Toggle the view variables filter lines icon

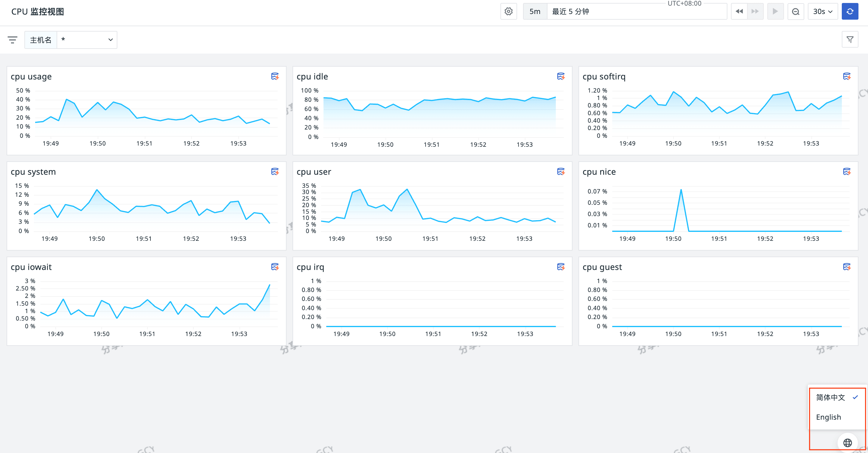[13, 40]
